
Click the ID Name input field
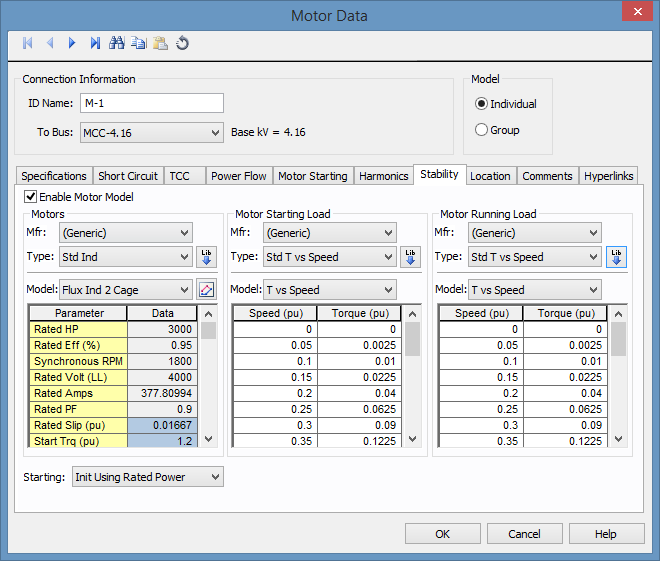[x=150, y=103]
